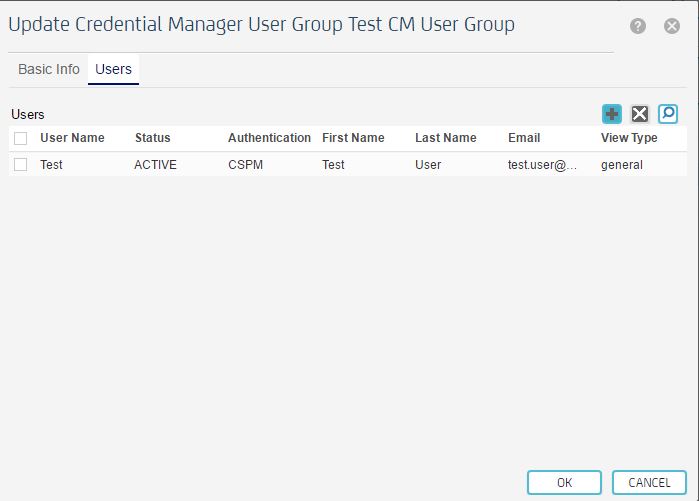This screenshot has height=501, width=699.
Task: Sort by Authentication column header
Action: tap(269, 138)
